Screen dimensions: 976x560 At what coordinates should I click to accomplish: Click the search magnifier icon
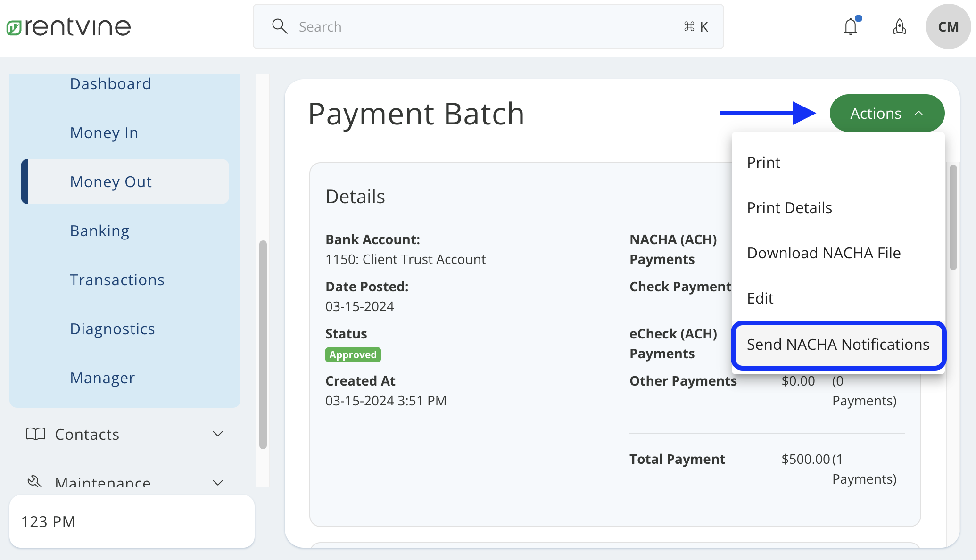click(x=280, y=26)
